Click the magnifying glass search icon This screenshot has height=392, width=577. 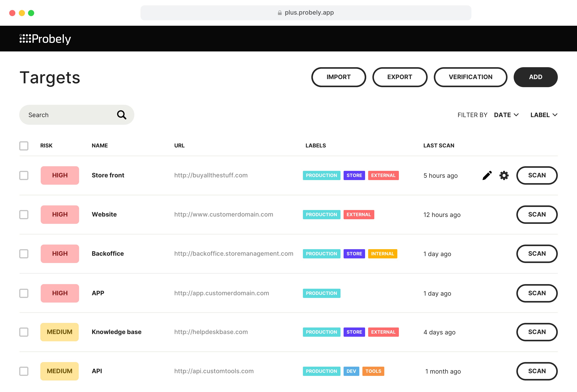pyautogui.click(x=122, y=115)
